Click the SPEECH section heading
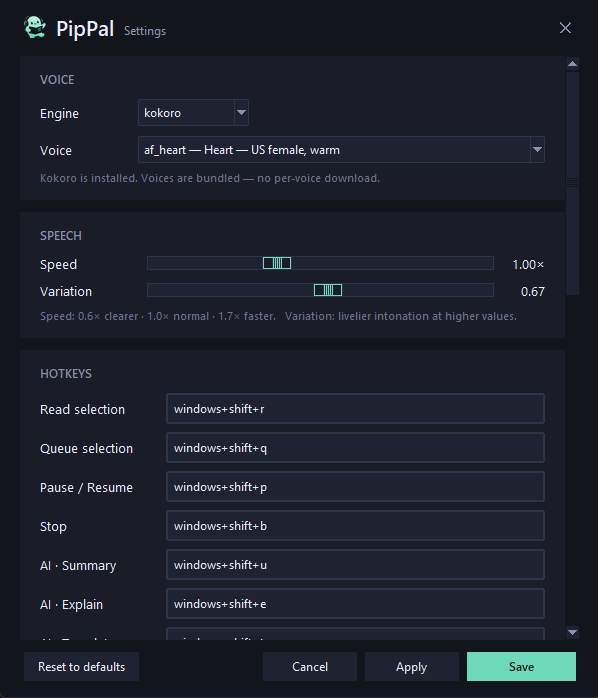Image resolution: width=598 pixels, height=698 pixels. click(61, 235)
